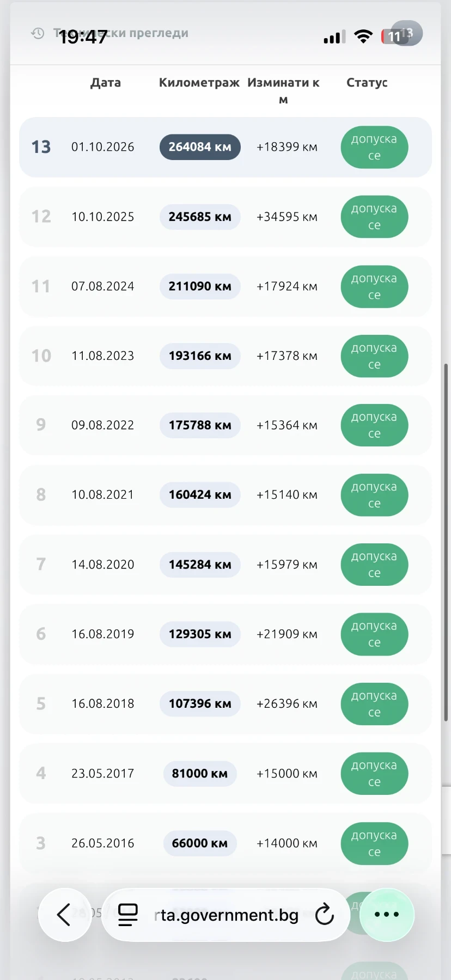This screenshot has width=451, height=980.
Task: Open the three-dots more options button
Action: (x=387, y=915)
